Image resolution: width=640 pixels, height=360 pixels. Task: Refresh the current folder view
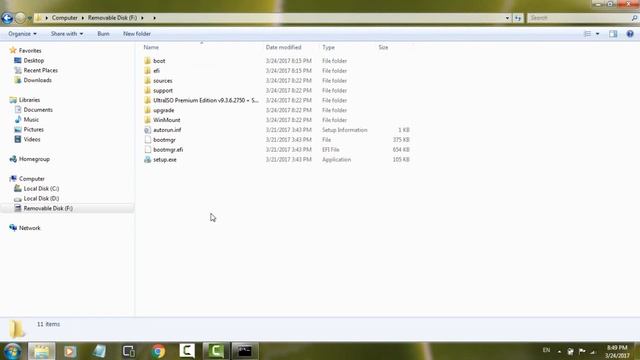click(518, 18)
